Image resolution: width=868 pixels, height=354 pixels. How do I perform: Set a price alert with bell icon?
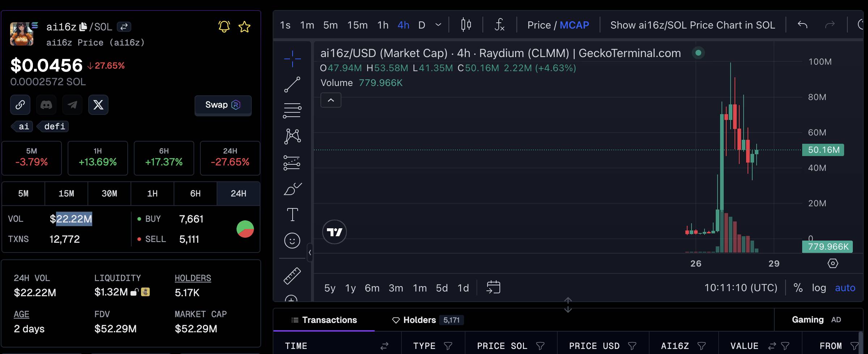(224, 26)
